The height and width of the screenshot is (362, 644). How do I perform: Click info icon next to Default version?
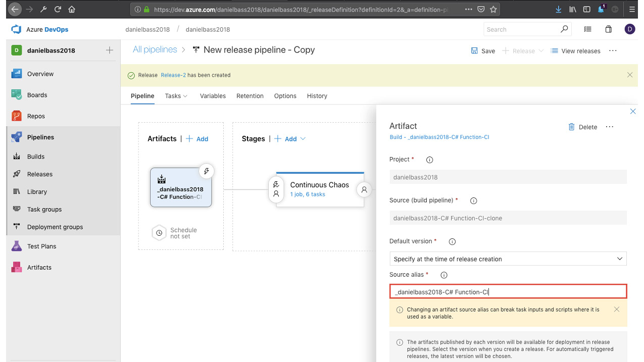(x=452, y=242)
